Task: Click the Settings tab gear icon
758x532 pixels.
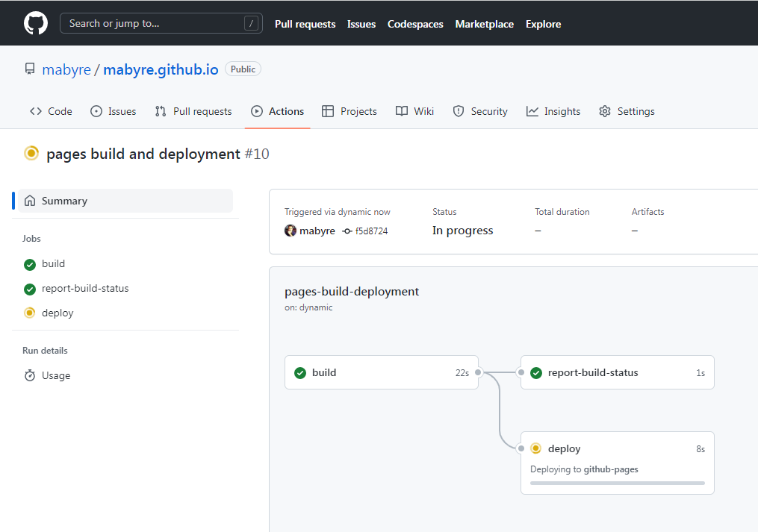Action: [605, 111]
